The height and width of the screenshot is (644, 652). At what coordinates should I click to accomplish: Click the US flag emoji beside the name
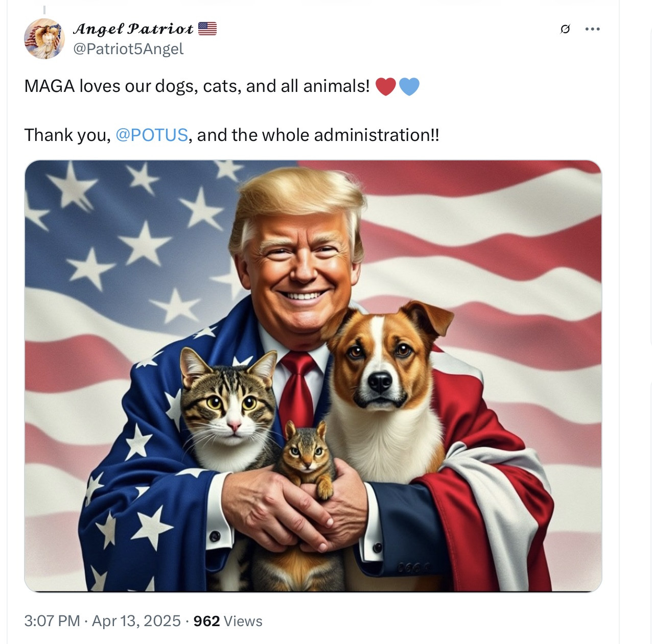tap(207, 29)
